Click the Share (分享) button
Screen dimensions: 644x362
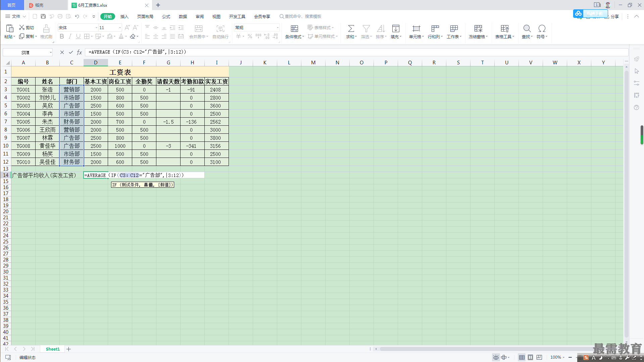tap(612, 16)
